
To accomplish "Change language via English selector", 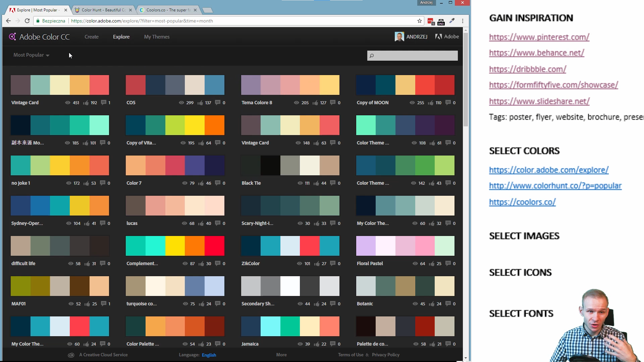I will (209, 355).
